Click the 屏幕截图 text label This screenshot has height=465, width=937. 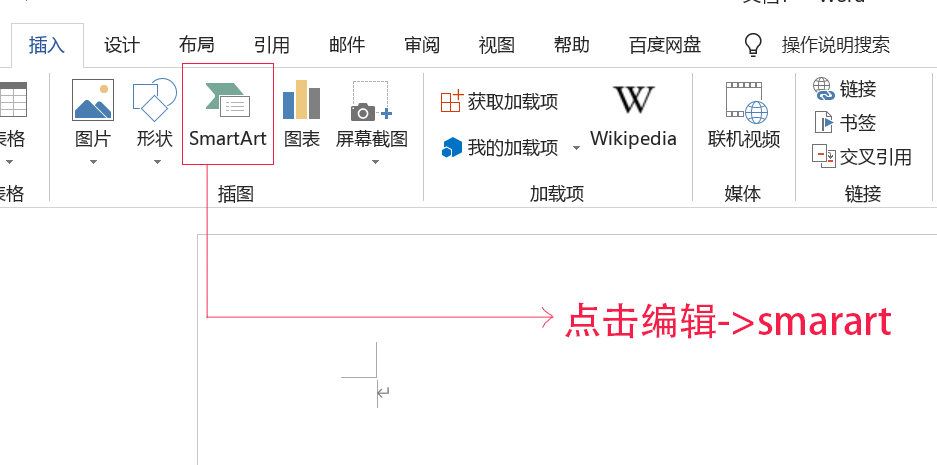(x=372, y=139)
